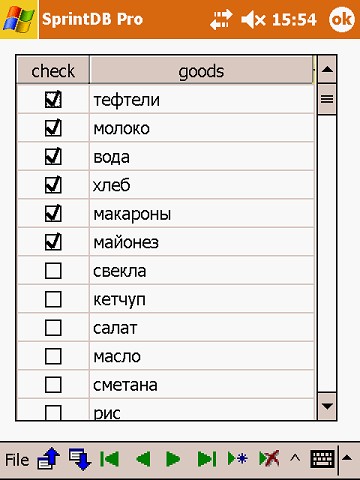Go to previous record arrow

click(143, 459)
